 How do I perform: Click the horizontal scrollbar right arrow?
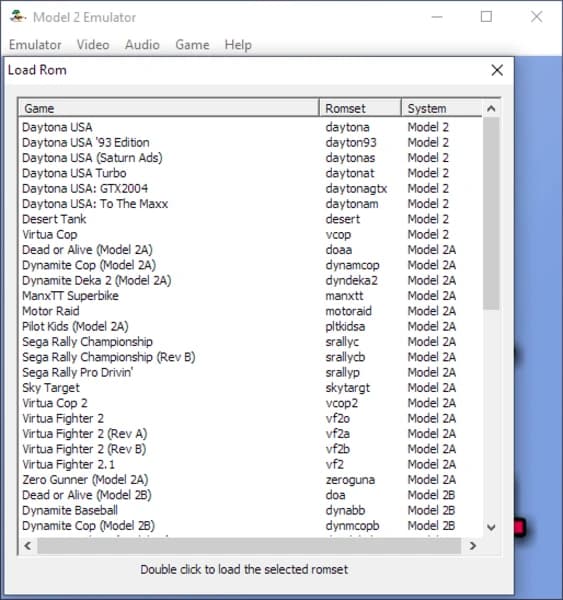click(x=473, y=546)
